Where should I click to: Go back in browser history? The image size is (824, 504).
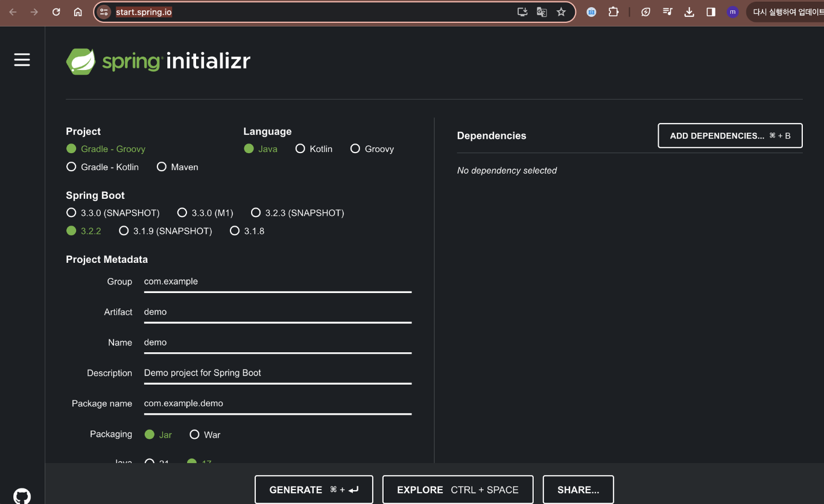13,12
